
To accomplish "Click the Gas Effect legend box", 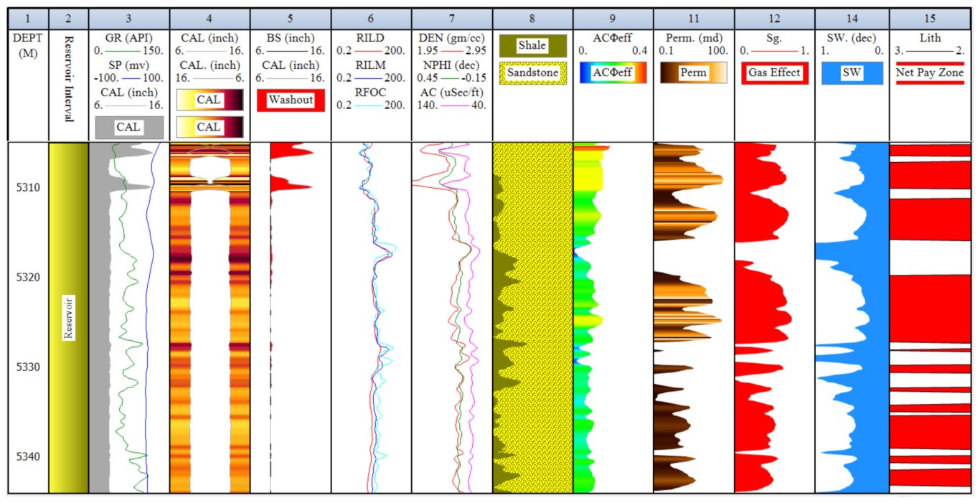I will pyautogui.click(x=774, y=73).
